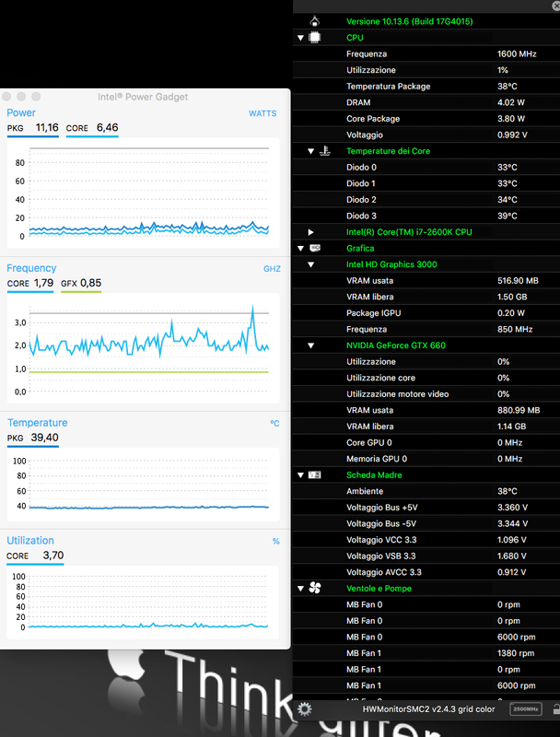Select the Ambiente 38°C row
The height and width of the screenshot is (737, 560).
pos(426,491)
